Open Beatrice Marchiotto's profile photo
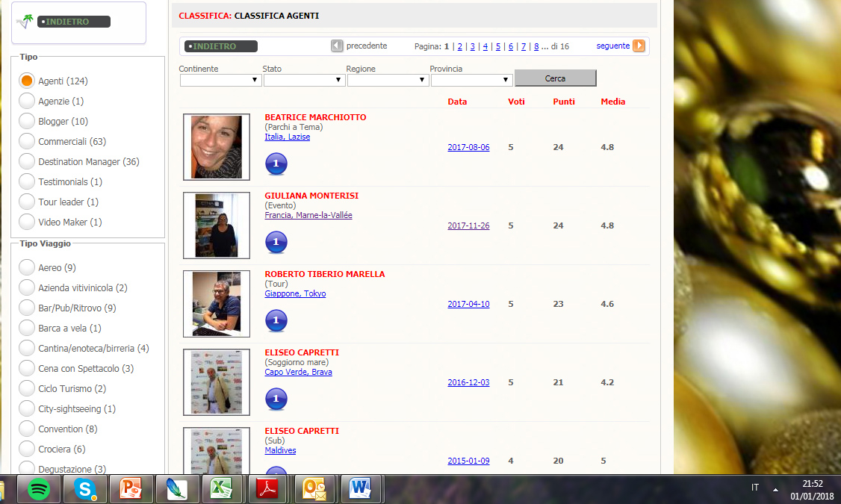The width and height of the screenshot is (841, 504). [x=217, y=147]
